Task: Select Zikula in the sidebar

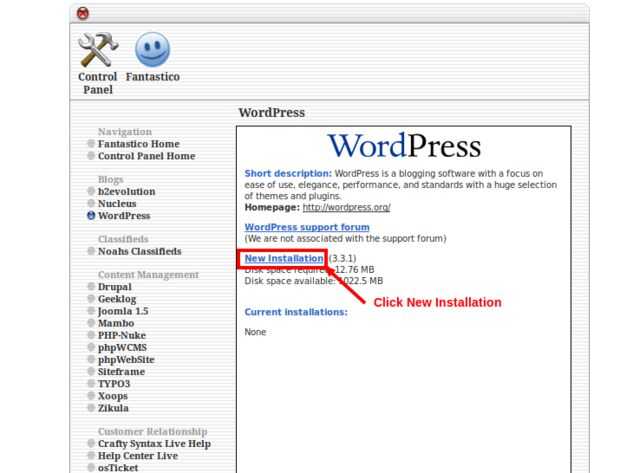Action: click(113, 408)
